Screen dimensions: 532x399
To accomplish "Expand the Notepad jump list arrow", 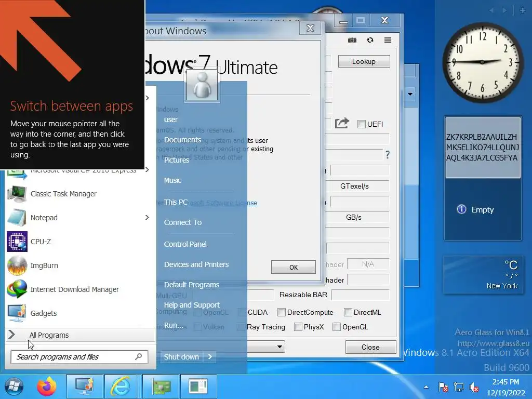I will point(147,218).
